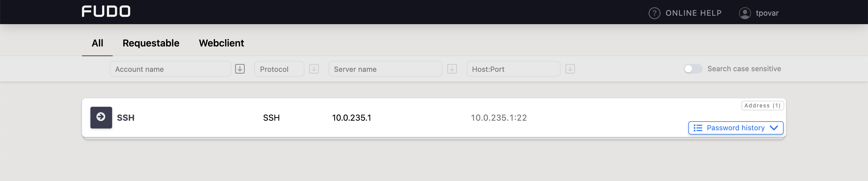Click the Host:Port sort arrow icon
The width and height of the screenshot is (868, 181).
(570, 69)
